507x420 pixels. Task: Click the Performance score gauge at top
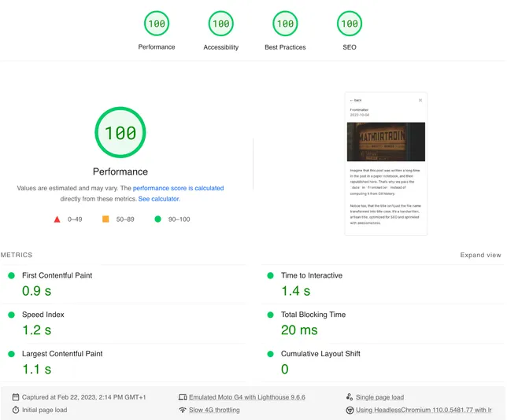[x=157, y=24]
